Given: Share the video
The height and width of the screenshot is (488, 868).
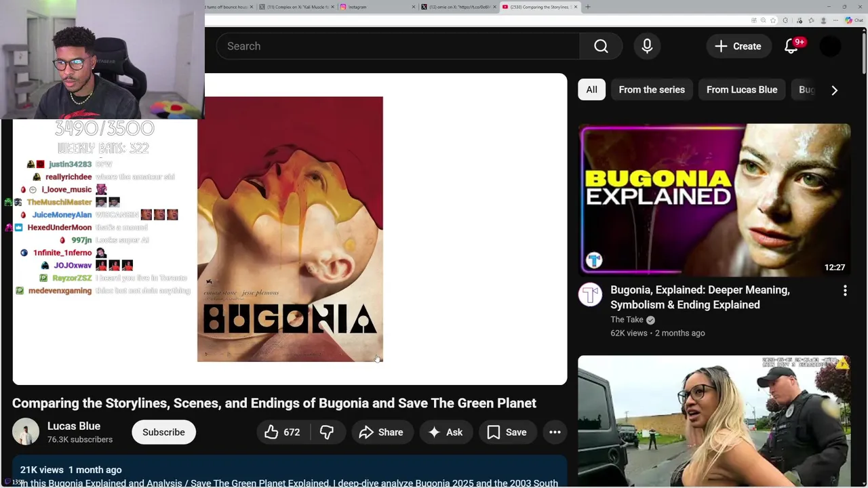Looking at the screenshot, I should pyautogui.click(x=381, y=432).
